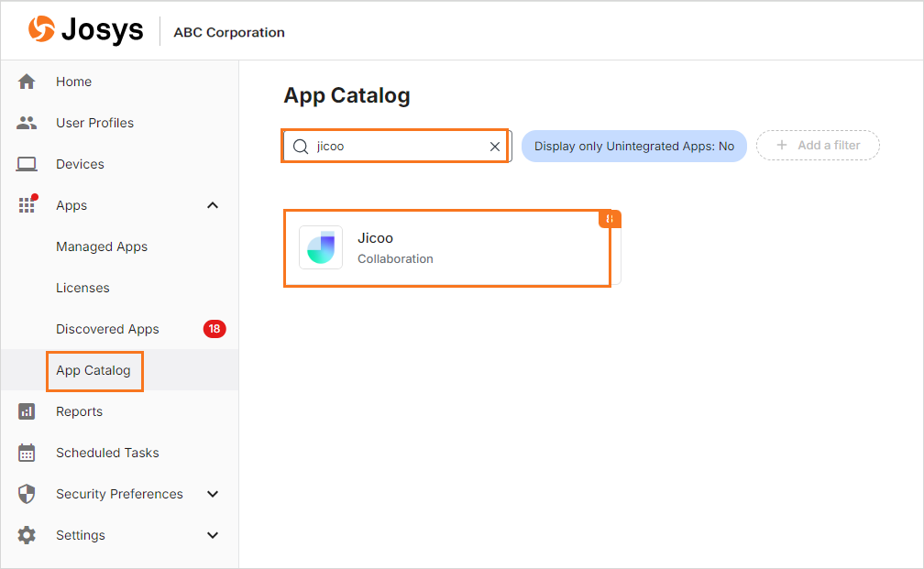Open Discovered Apps

pos(107,329)
